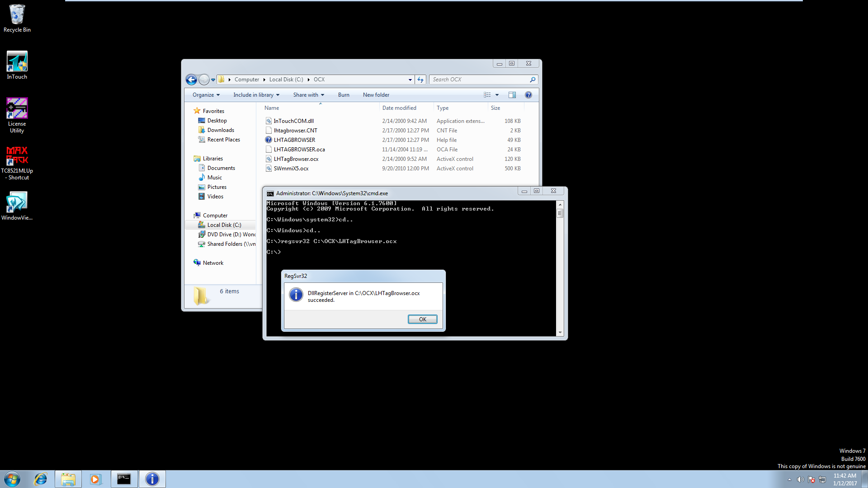
Task: Click Local Disk (C:) in address breadcrumb
Action: [286, 80]
